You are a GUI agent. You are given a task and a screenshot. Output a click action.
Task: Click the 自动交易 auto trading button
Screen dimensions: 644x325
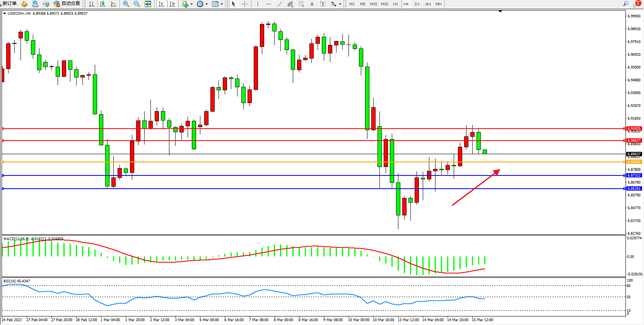click(67, 4)
